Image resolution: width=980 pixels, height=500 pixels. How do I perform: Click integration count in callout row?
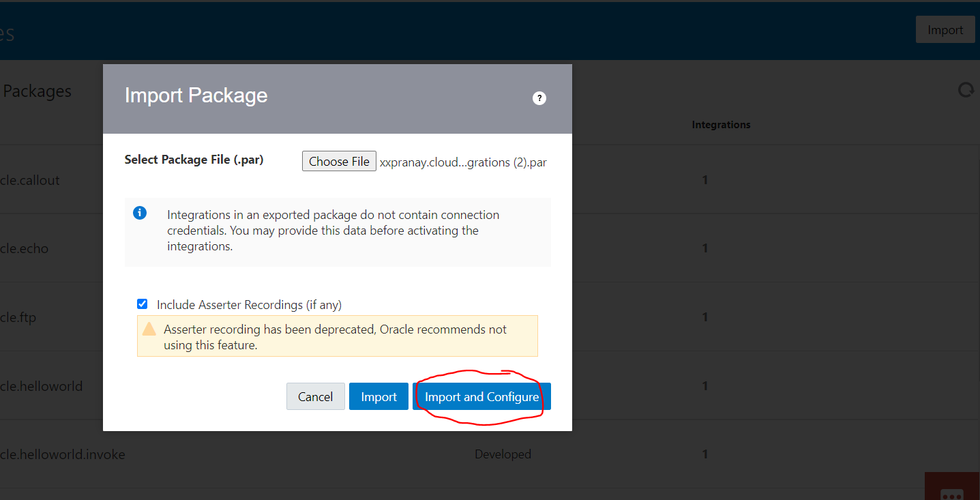pyautogui.click(x=705, y=180)
